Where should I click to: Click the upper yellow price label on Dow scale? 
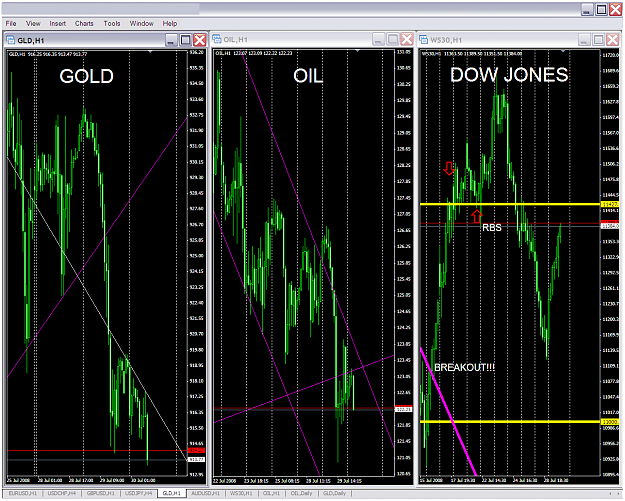[610, 204]
